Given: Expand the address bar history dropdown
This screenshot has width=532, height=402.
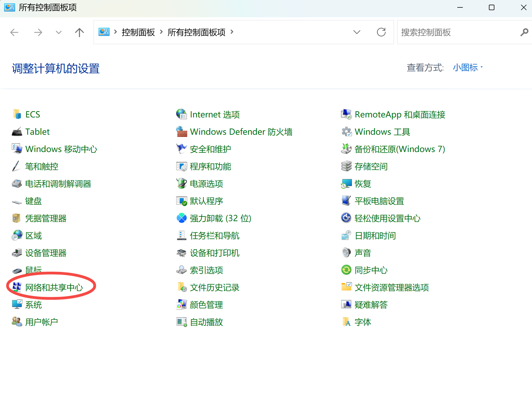Looking at the screenshot, I should pos(357,32).
